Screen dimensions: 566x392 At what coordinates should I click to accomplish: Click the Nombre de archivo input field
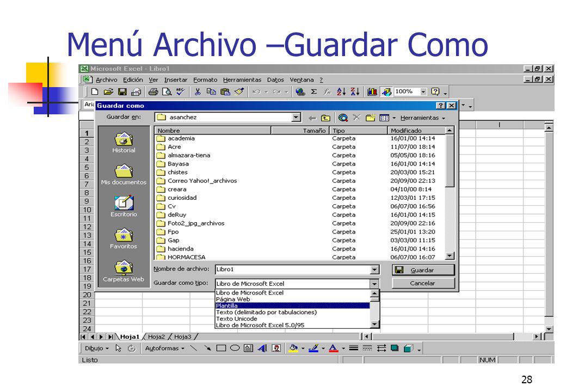[x=293, y=269]
